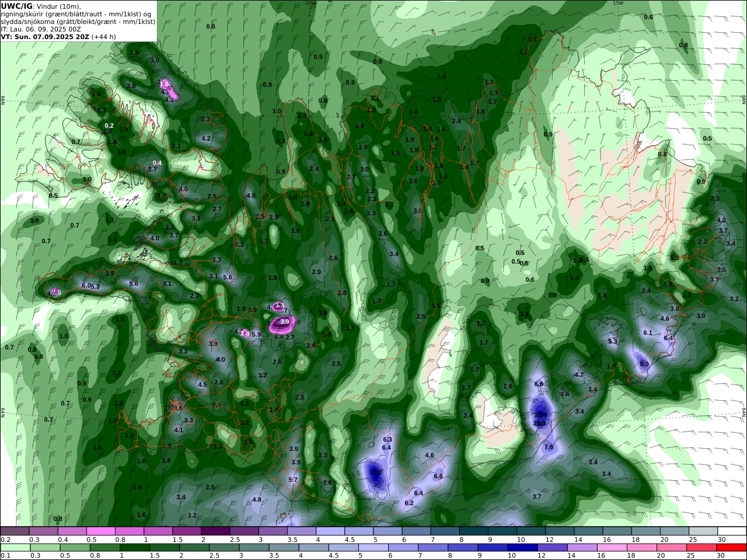
Task: Click the '6.1' rainfall value on map
Action: point(647,333)
